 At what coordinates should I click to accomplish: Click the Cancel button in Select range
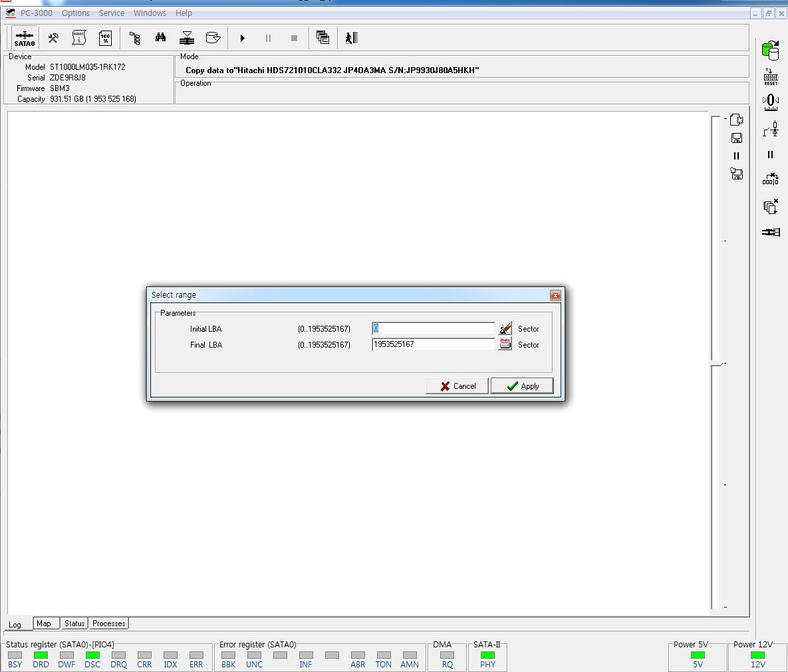click(457, 386)
